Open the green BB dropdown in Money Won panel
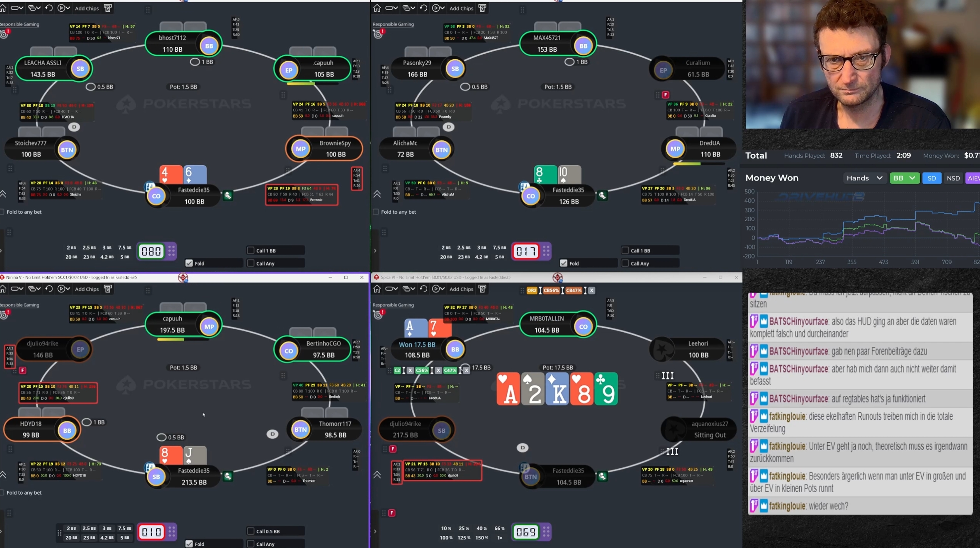 pyautogui.click(x=904, y=178)
